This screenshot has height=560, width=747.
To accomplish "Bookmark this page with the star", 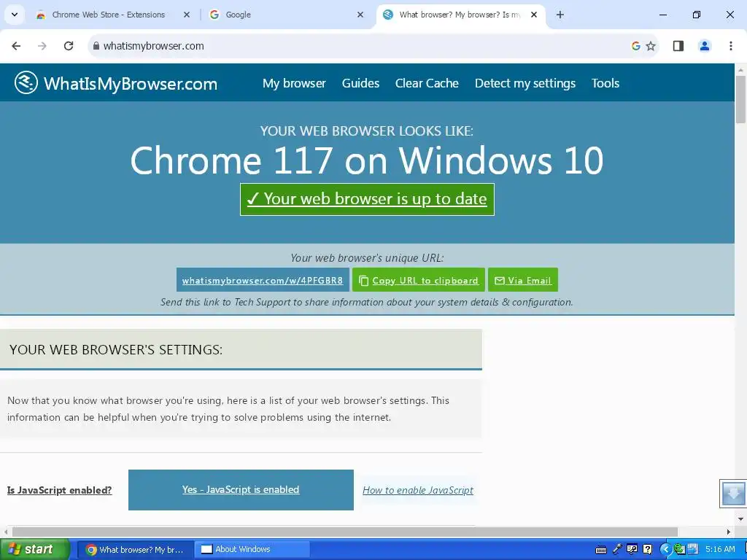I will (651, 46).
